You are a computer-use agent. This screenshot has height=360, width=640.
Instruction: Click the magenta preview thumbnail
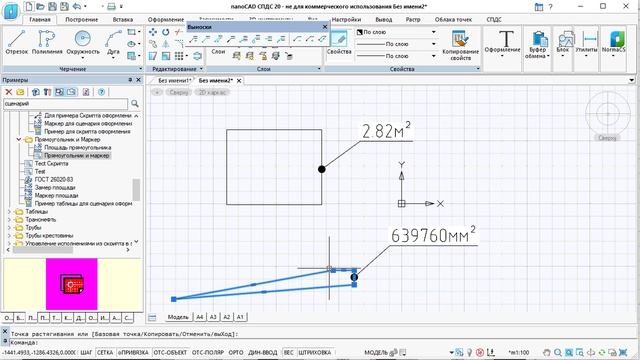point(72,284)
